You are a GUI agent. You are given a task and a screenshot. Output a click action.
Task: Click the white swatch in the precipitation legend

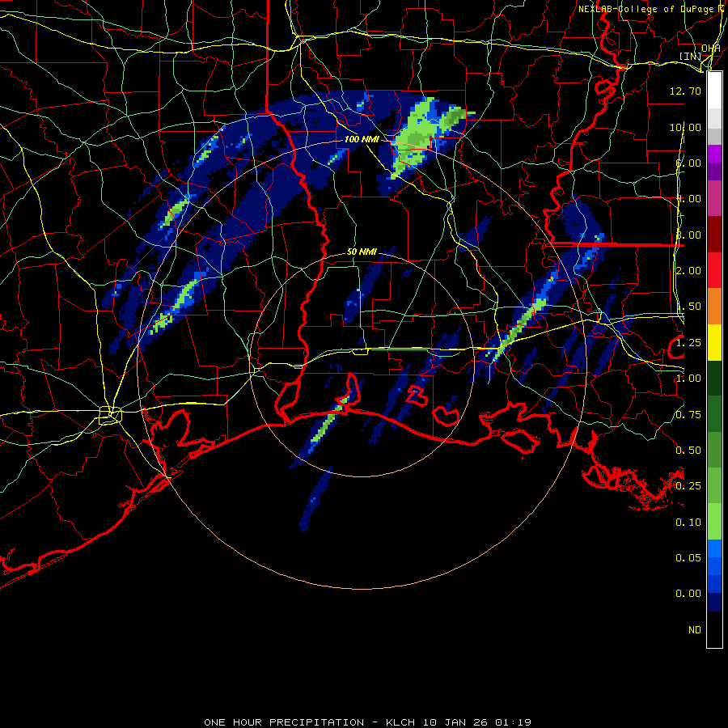click(x=714, y=91)
